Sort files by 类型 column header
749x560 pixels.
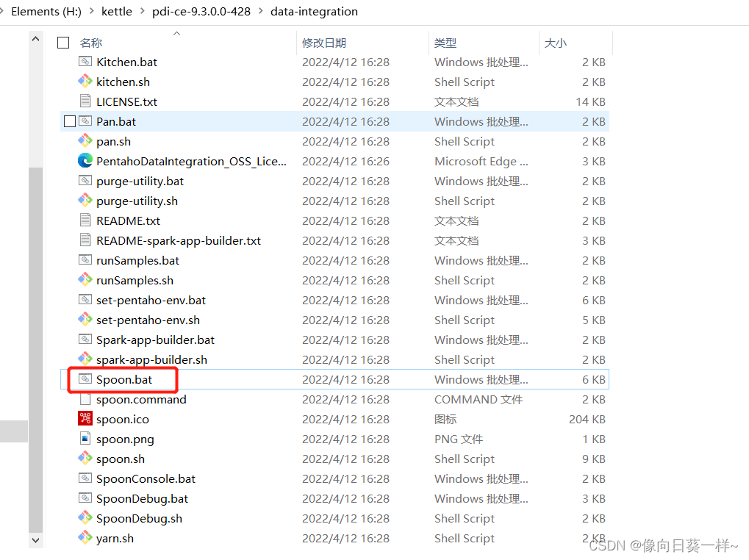coord(445,43)
